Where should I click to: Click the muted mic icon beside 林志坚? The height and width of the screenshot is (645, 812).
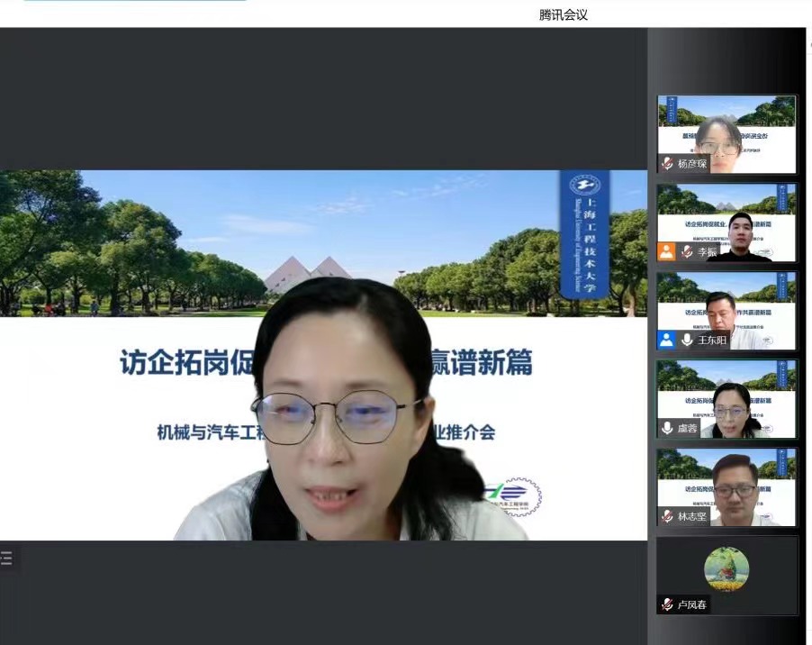click(667, 517)
